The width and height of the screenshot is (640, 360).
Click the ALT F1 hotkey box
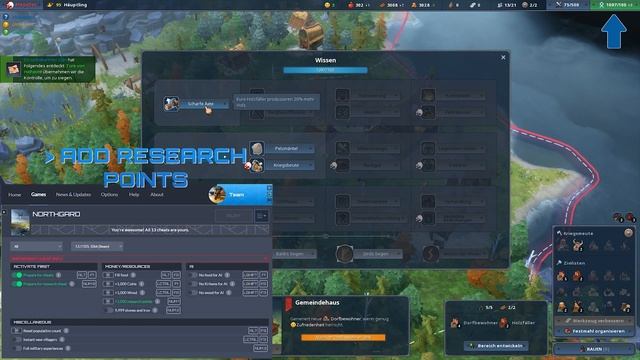point(87,275)
